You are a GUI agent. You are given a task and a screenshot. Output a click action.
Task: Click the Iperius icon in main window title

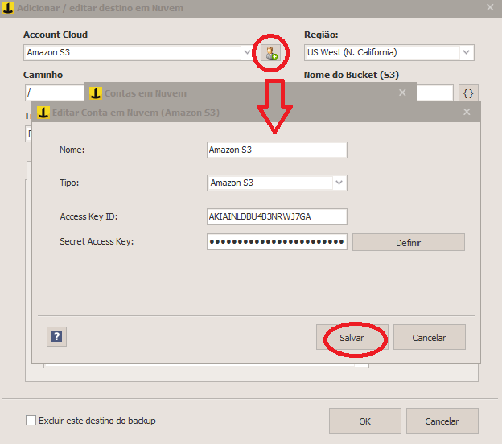point(8,8)
